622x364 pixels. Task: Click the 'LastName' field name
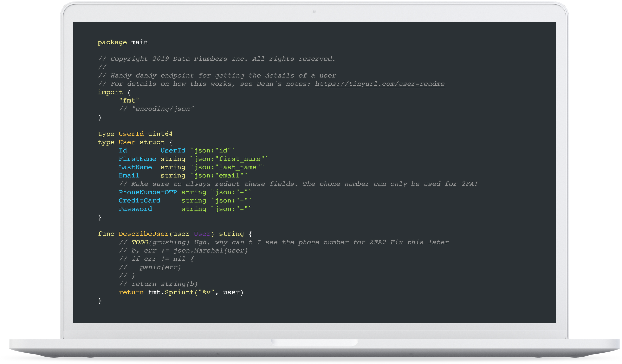pyautogui.click(x=135, y=167)
